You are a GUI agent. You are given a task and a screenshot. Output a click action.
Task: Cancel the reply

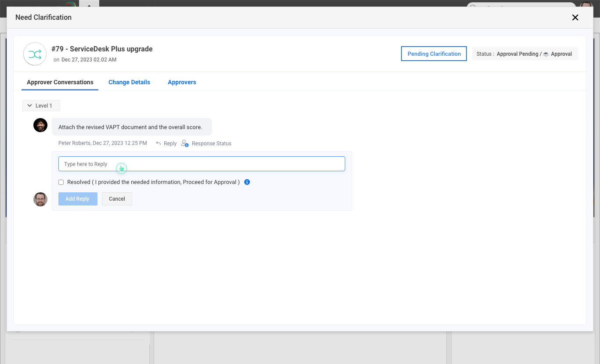point(117,199)
